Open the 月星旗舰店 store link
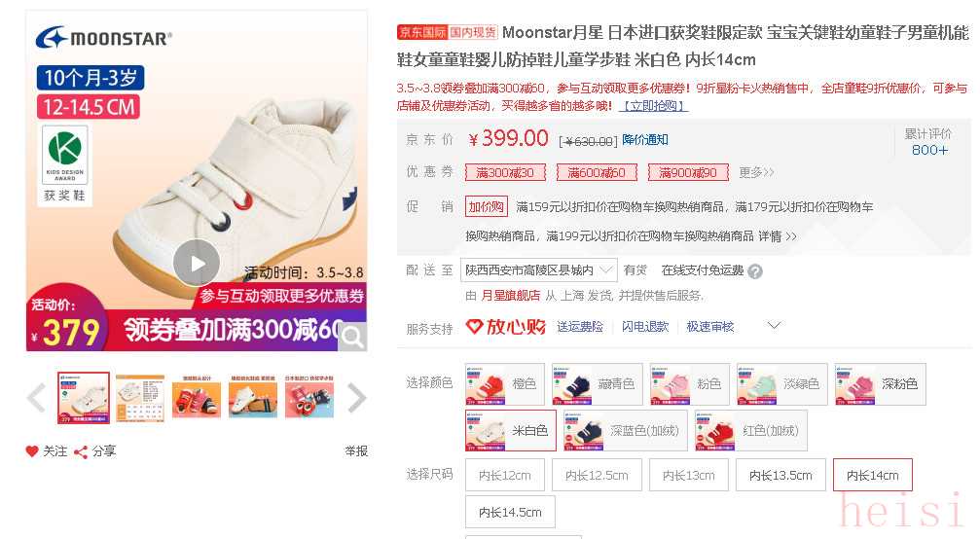Viewport: 980px width, 539px height. pyautogui.click(x=510, y=296)
